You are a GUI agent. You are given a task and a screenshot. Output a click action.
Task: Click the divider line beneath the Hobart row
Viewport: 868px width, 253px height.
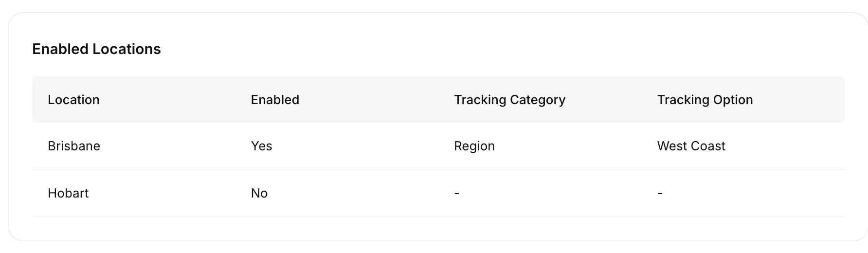[x=438, y=217]
